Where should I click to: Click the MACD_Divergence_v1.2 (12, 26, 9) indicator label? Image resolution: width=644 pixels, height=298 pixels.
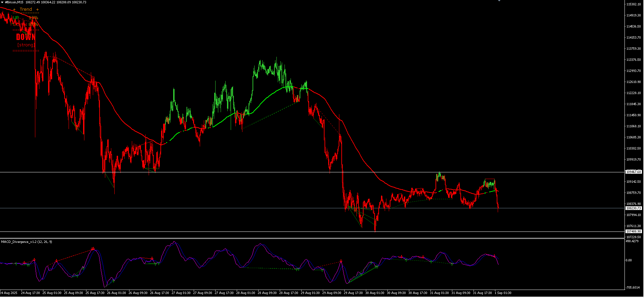click(x=27, y=242)
